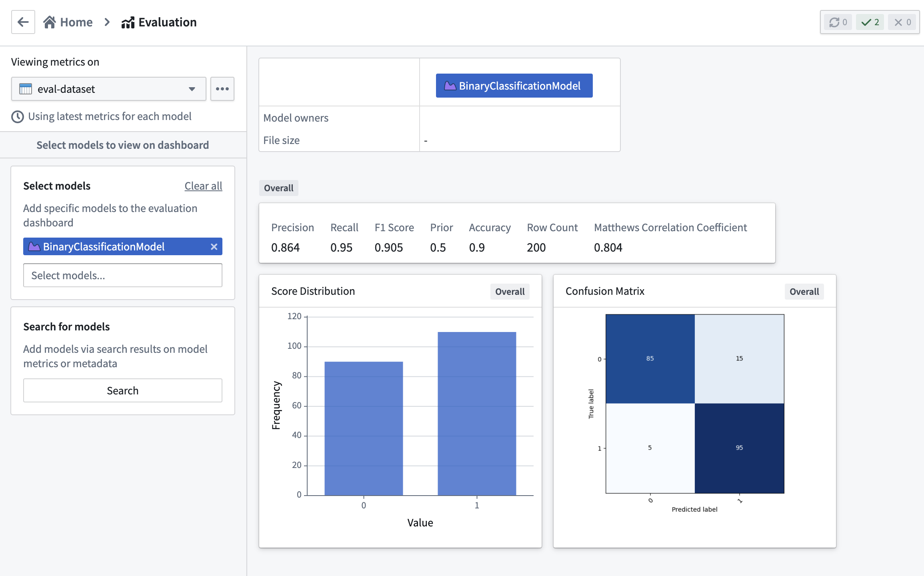Viewport: 924px width, 576px height.
Task: Click the Recall value 0.95
Action: [x=341, y=248]
